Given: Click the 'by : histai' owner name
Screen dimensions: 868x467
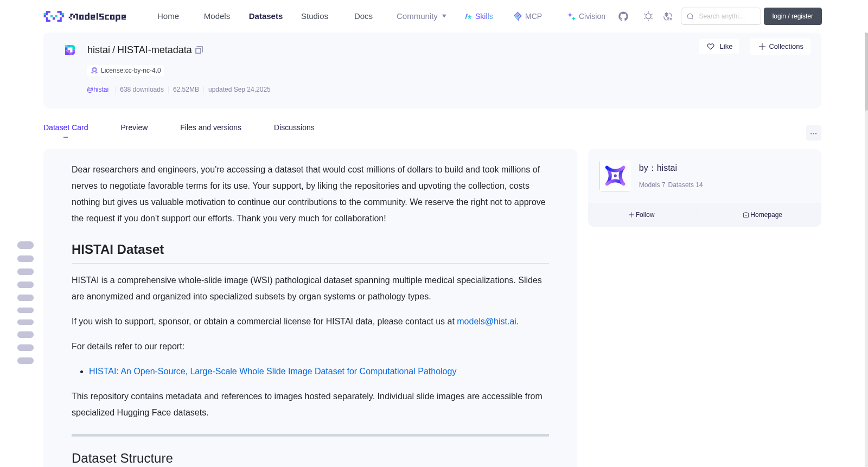Looking at the screenshot, I should pos(658,168).
